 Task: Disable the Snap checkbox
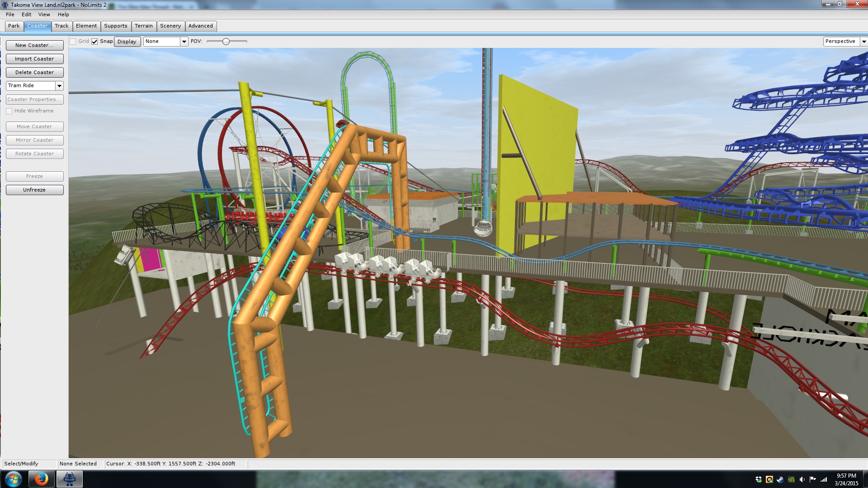coord(94,42)
